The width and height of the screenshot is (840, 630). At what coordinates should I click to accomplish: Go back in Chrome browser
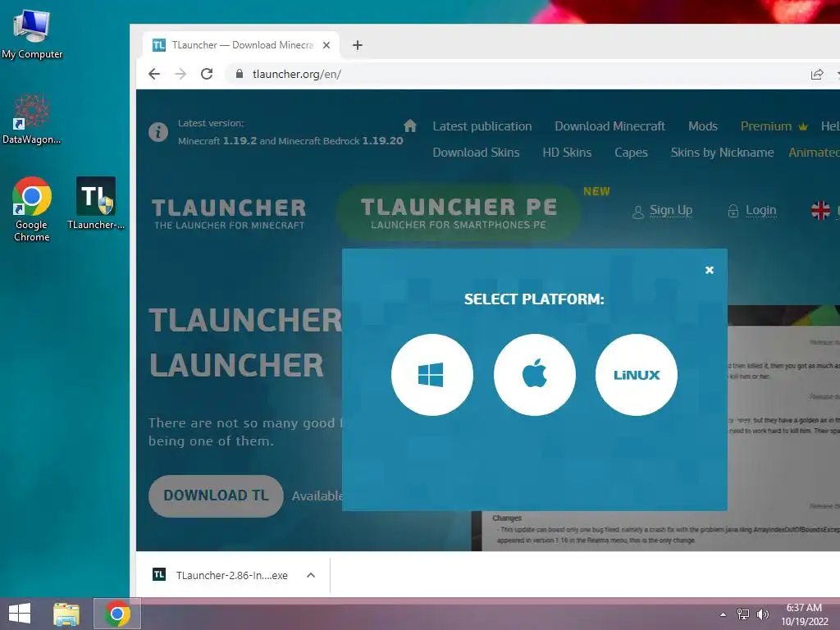click(154, 74)
